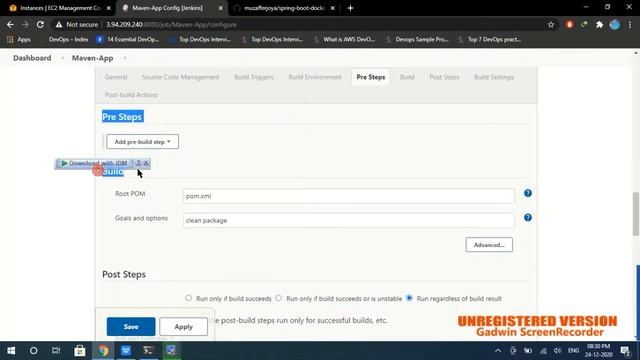The width and height of the screenshot is (640, 360).
Task: Go to Dashboard breadcrumb
Action: pyautogui.click(x=32, y=58)
